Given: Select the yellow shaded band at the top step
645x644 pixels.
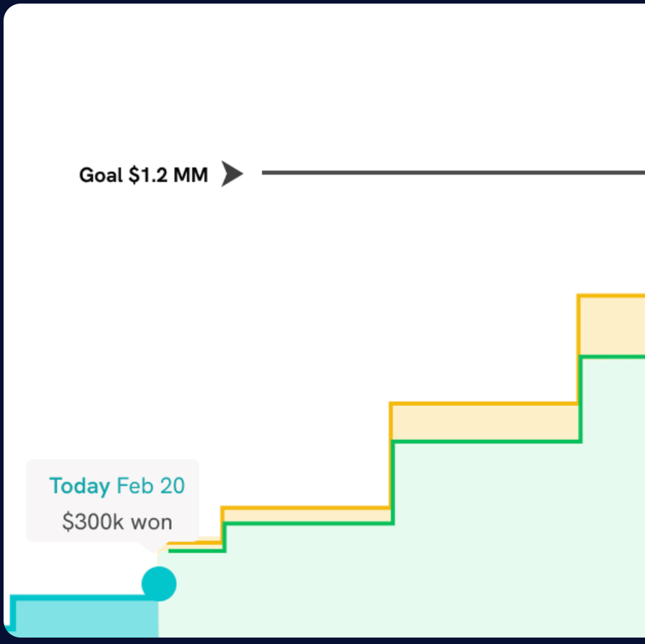Looking at the screenshot, I should [612, 326].
